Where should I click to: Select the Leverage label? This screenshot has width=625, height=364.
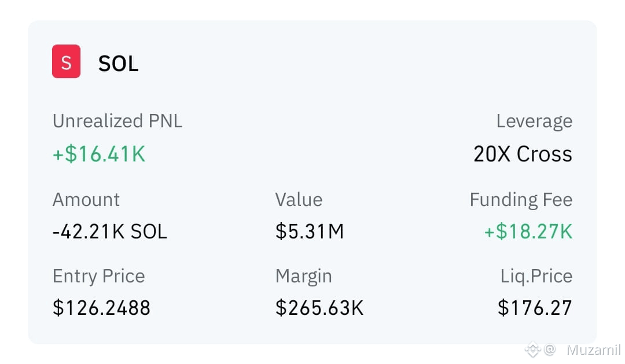pyautogui.click(x=534, y=122)
